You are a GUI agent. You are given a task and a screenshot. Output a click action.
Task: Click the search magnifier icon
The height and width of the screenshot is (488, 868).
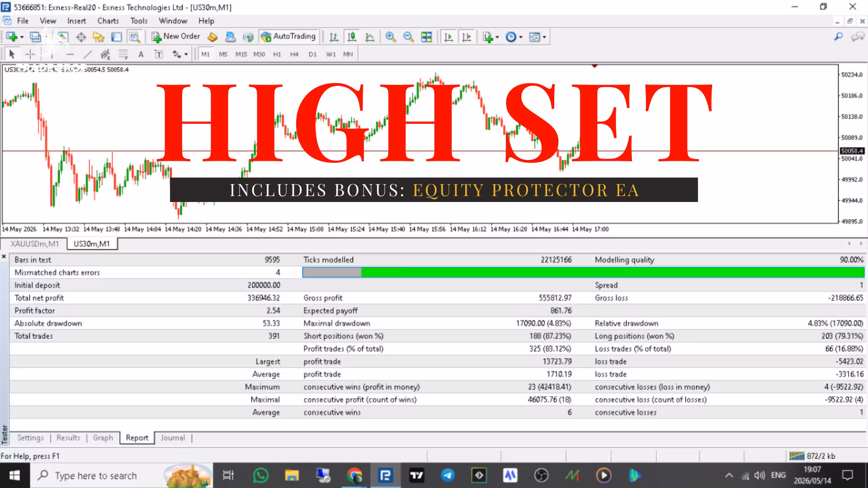coord(839,37)
